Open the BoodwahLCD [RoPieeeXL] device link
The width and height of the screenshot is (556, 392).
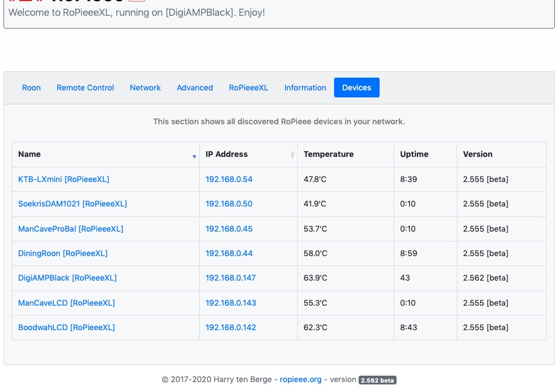coord(67,327)
